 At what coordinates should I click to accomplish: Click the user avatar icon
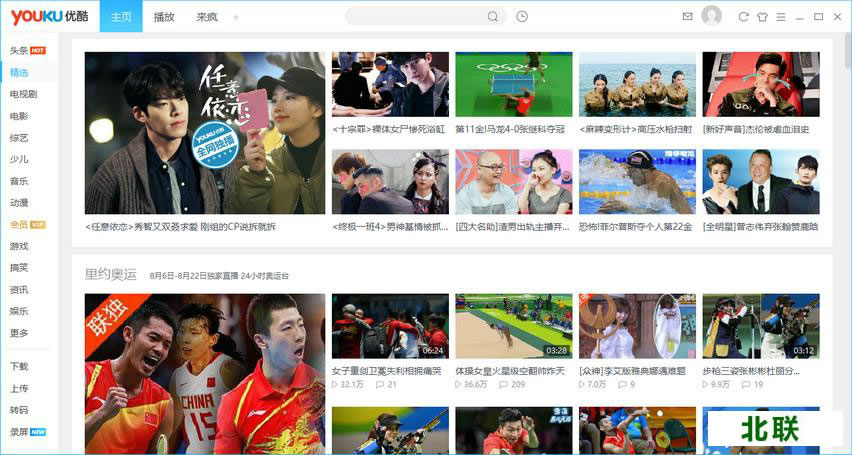(711, 16)
